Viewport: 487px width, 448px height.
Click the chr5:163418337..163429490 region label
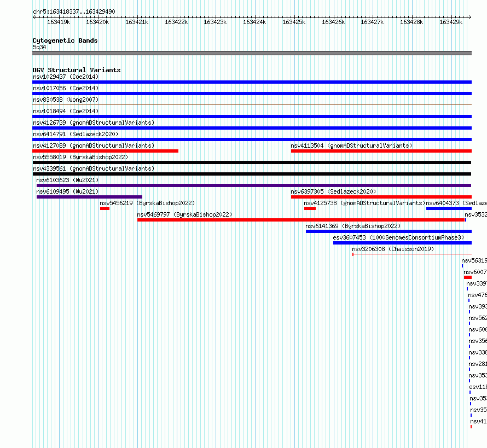click(x=74, y=12)
